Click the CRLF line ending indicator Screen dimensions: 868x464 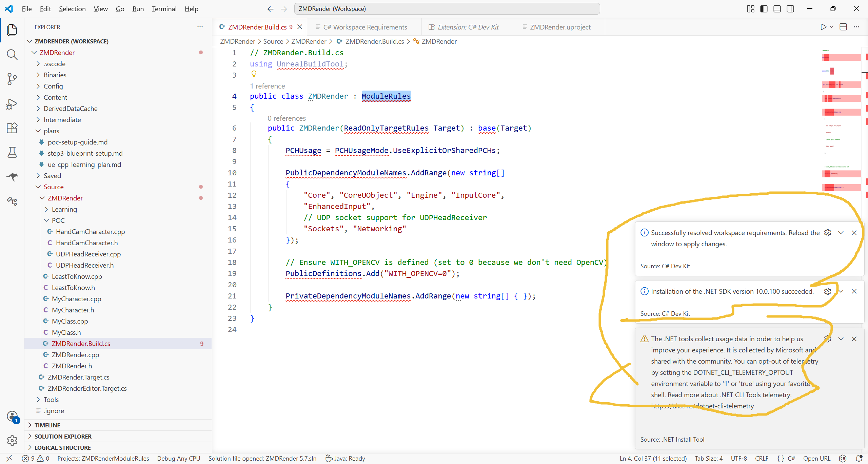[x=762, y=458]
